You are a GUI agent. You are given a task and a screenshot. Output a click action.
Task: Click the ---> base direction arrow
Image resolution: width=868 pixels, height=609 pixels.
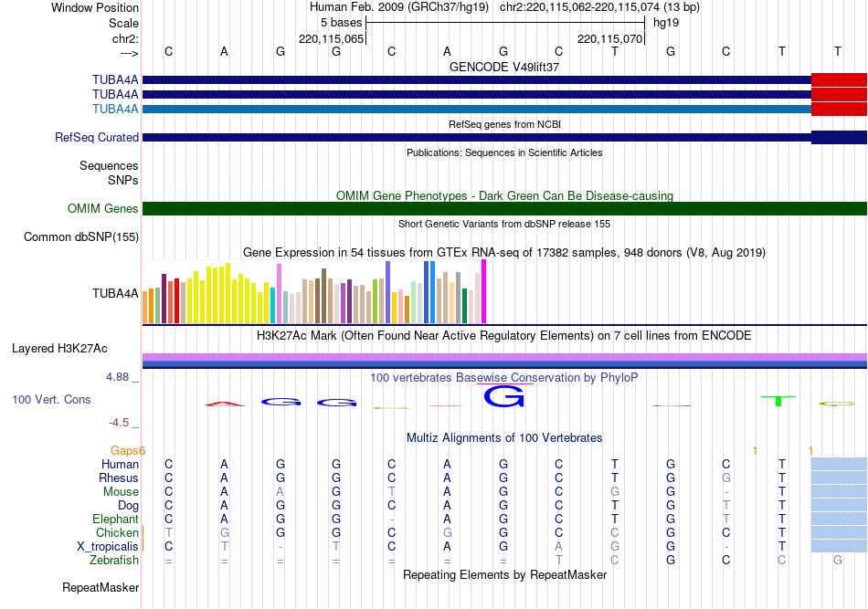129,53
